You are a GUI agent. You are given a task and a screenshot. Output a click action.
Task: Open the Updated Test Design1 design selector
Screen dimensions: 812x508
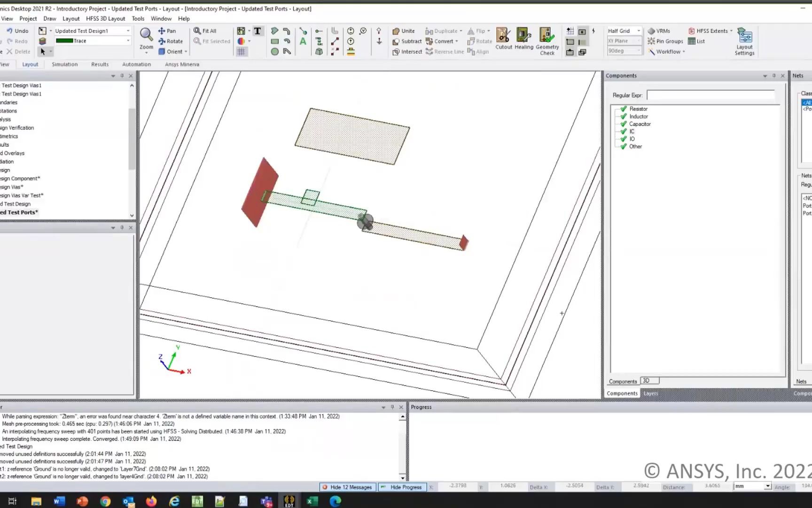point(128,31)
